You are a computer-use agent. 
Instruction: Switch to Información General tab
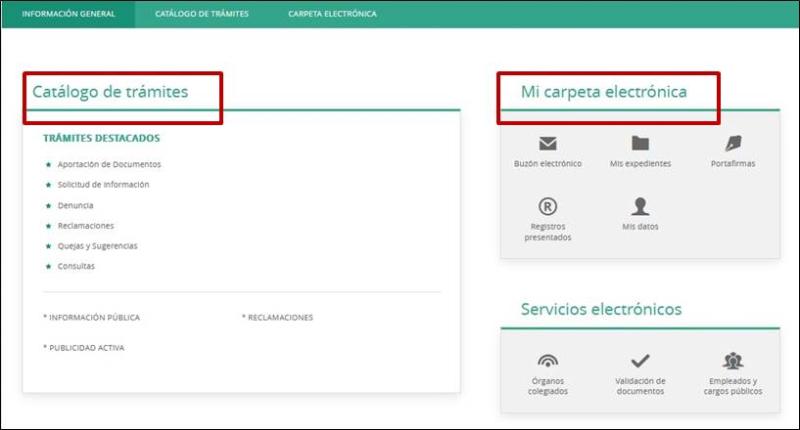click(68, 14)
